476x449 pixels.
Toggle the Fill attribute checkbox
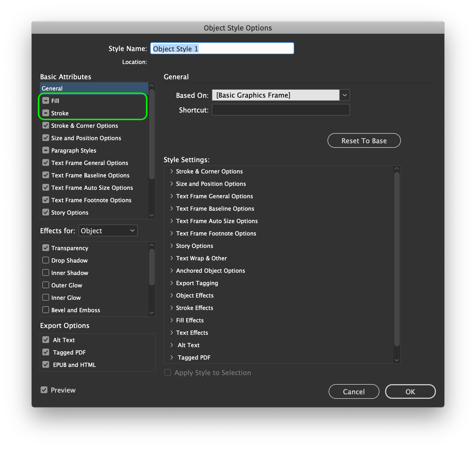pos(46,101)
